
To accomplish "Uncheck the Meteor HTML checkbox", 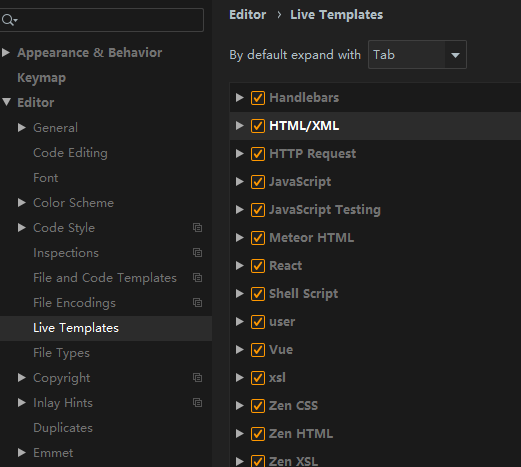I will point(258,238).
